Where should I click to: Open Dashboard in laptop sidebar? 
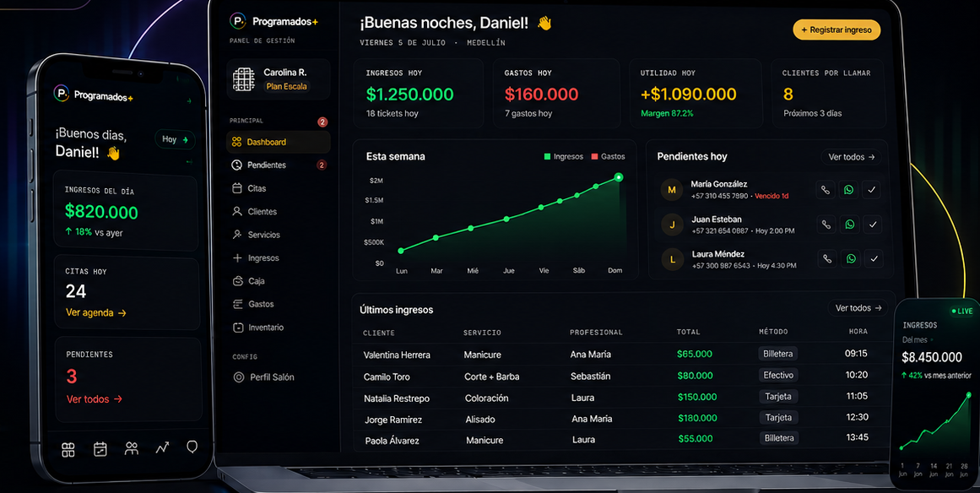pyautogui.click(x=278, y=142)
